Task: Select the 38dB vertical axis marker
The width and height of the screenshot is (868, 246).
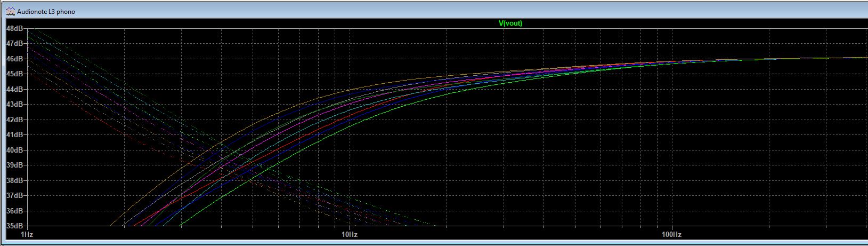Action: point(14,180)
